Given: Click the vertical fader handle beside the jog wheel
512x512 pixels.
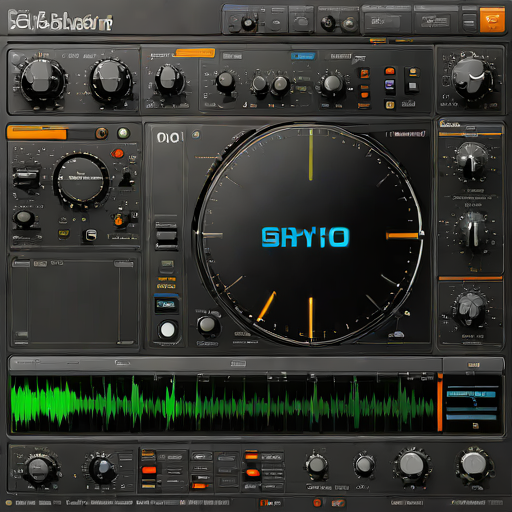Looking at the screenshot, I should point(166,236).
